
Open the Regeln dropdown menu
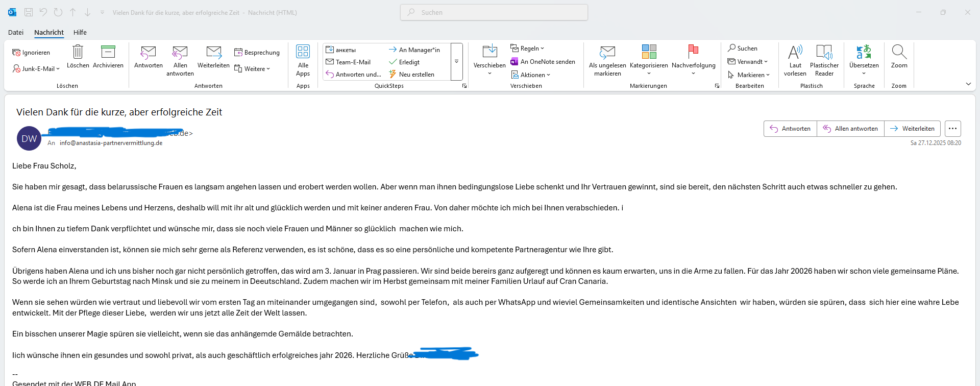click(x=528, y=49)
